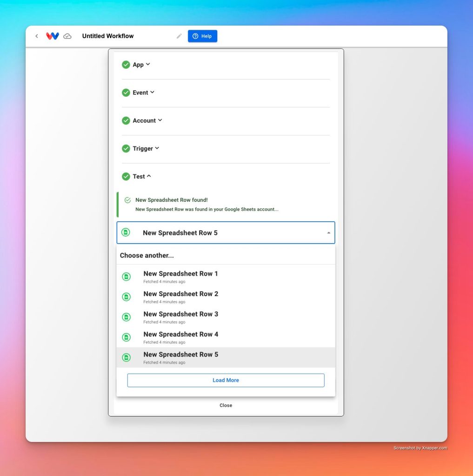Click the Workflow logo icon
Image resolution: width=473 pixels, height=476 pixels.
pyautogui.click(x=52, y=36)
